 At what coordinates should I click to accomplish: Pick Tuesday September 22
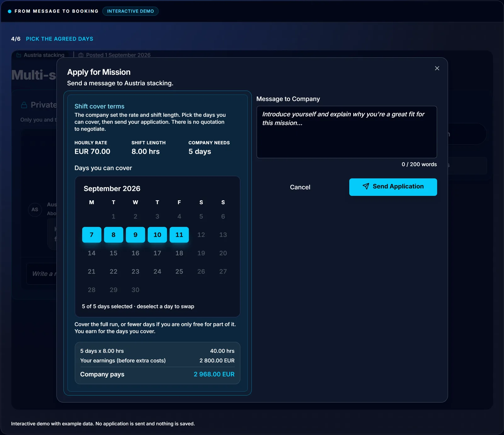113,272
